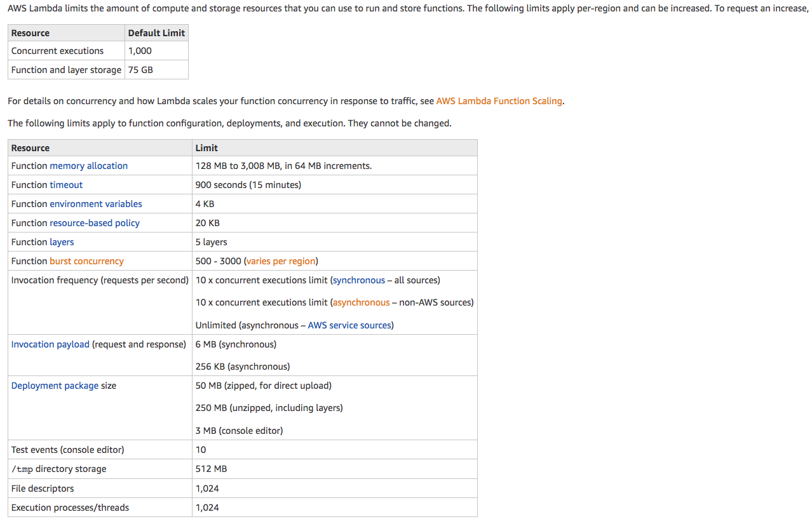Open the AWS service sources link

pos(349,325)
